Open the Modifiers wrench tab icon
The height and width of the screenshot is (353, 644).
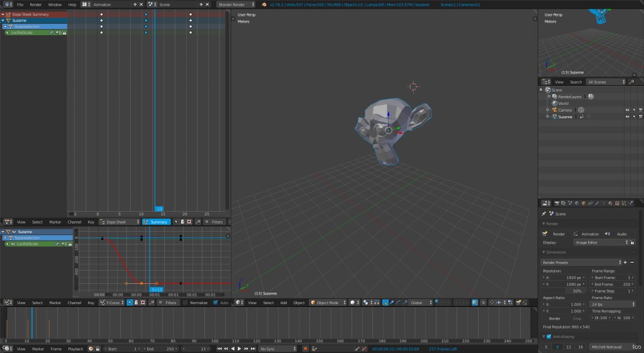pyautogui.click(x=597, y=204)
